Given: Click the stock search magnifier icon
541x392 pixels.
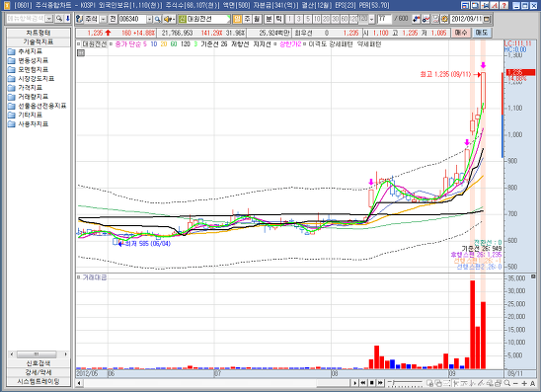Looking at the screenshot, I should coord(157,19).
